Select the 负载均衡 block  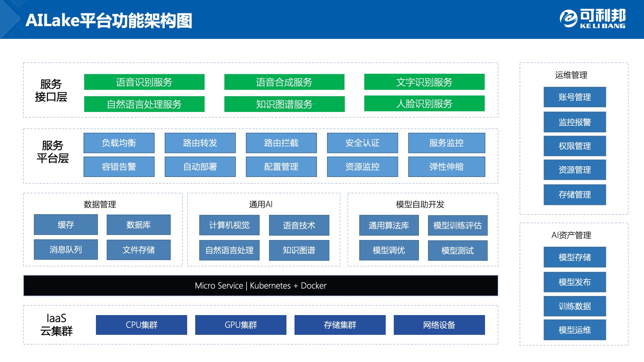coord(119,143)
